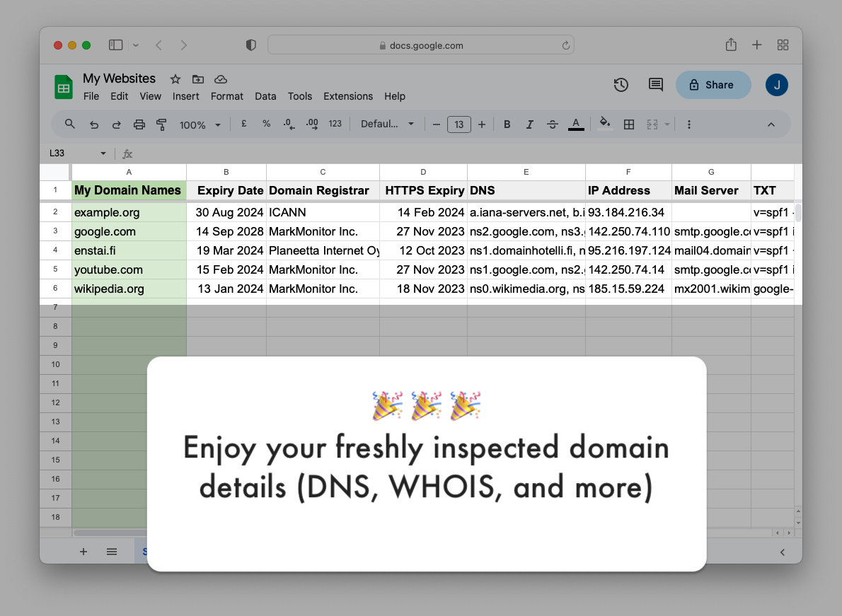Click the search menus magnifier icon
Viewport: 842px width, 616px height.
pyautogui.click(x=70, y=124)
